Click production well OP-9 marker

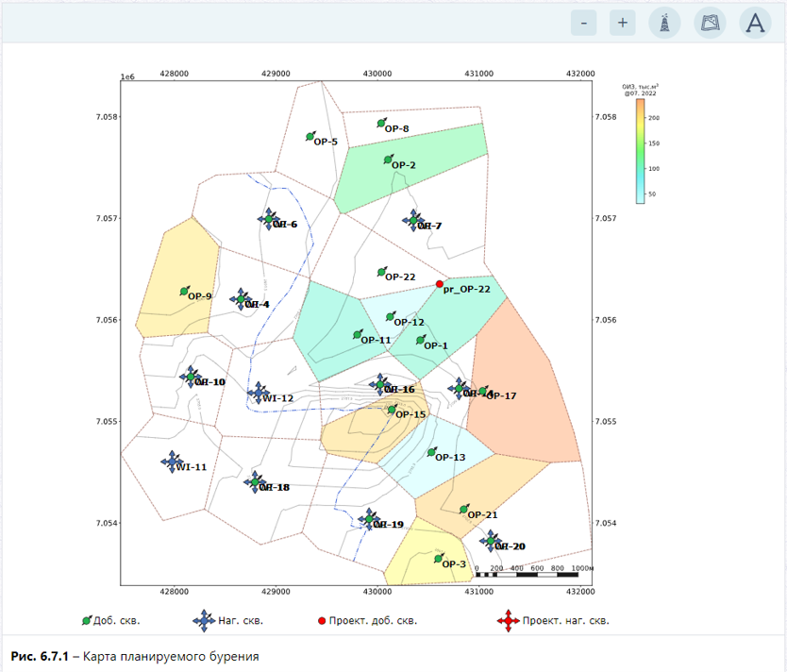click(184, 291)
